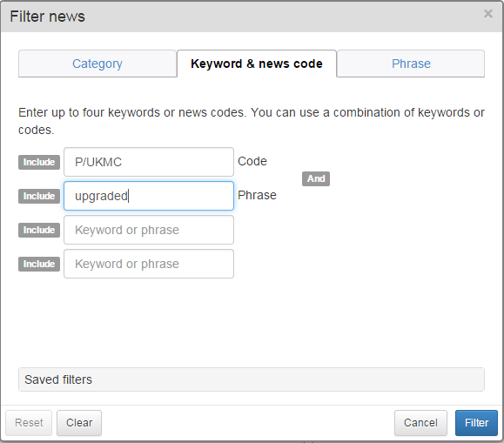
Task: Click the P/UKMC code input field
Action: [149, 162]
